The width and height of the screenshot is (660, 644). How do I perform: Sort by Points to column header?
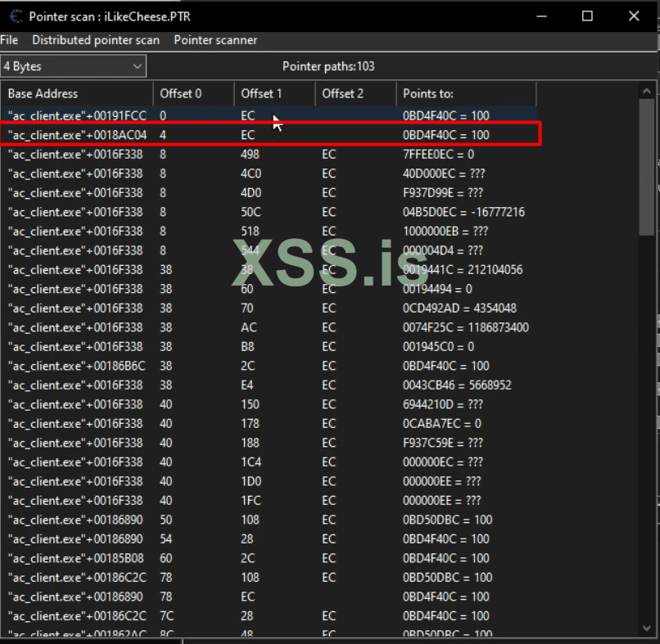click(466, 93)
